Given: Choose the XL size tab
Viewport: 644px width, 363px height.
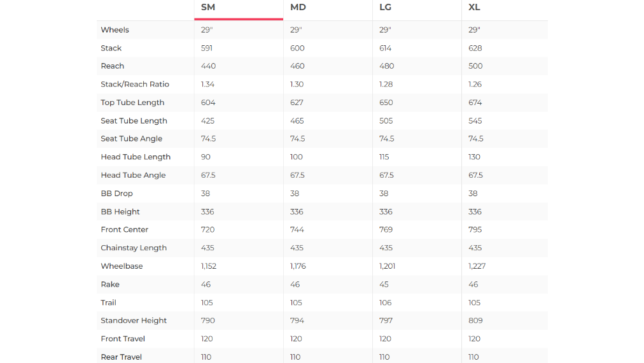Looking at the screenshot, I should [474, 8].
